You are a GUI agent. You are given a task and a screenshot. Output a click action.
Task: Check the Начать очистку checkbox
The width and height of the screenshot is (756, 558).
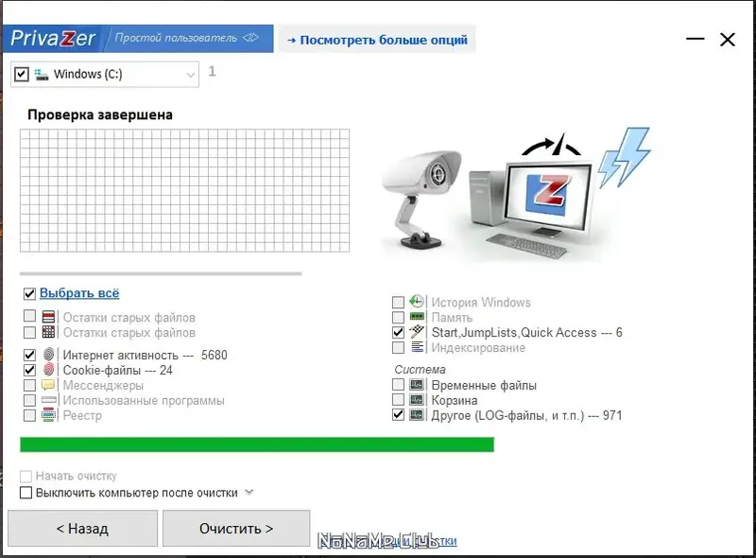pyautogui.click(x=26, y=477)
